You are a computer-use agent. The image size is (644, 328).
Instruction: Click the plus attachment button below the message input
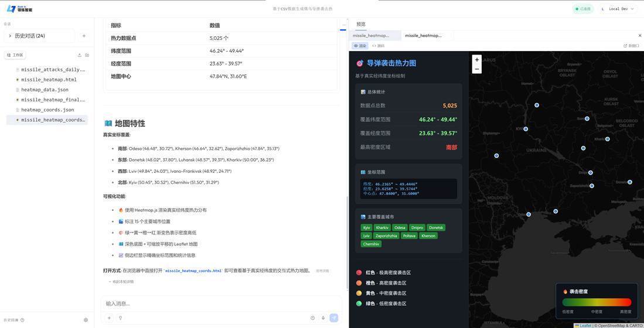coord(109,317)
